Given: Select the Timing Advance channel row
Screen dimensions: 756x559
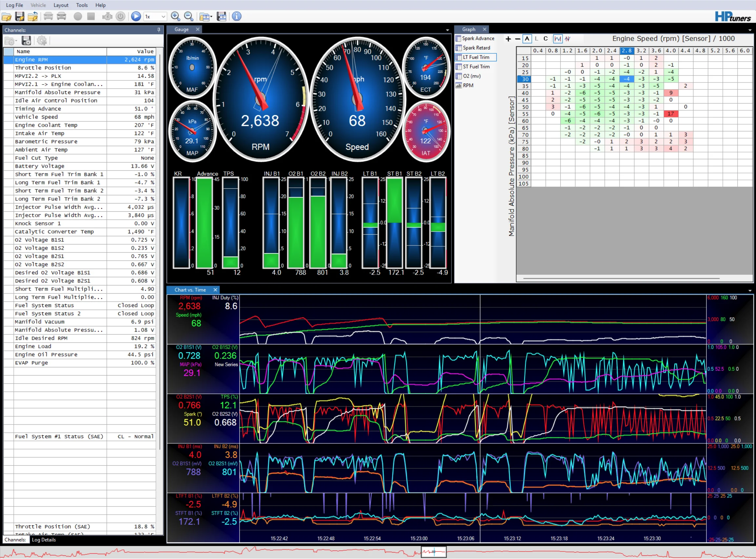Looking at the screenshot, I should (x=80, y=109).
